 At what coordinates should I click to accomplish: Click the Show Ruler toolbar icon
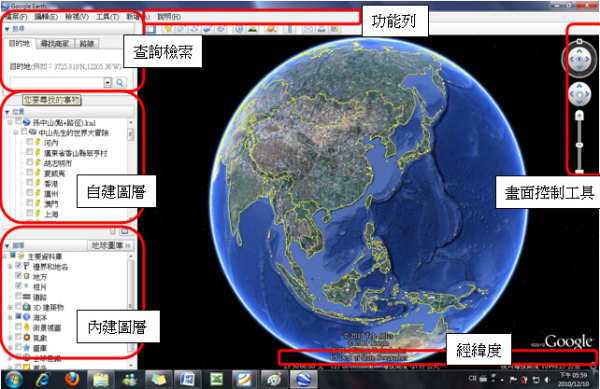[290, 29]
